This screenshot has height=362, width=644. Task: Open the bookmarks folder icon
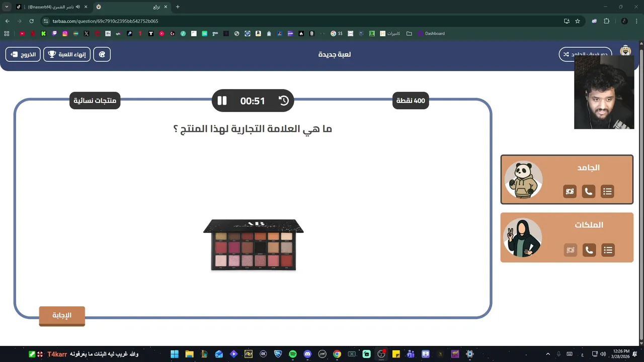tap(409, 34)
